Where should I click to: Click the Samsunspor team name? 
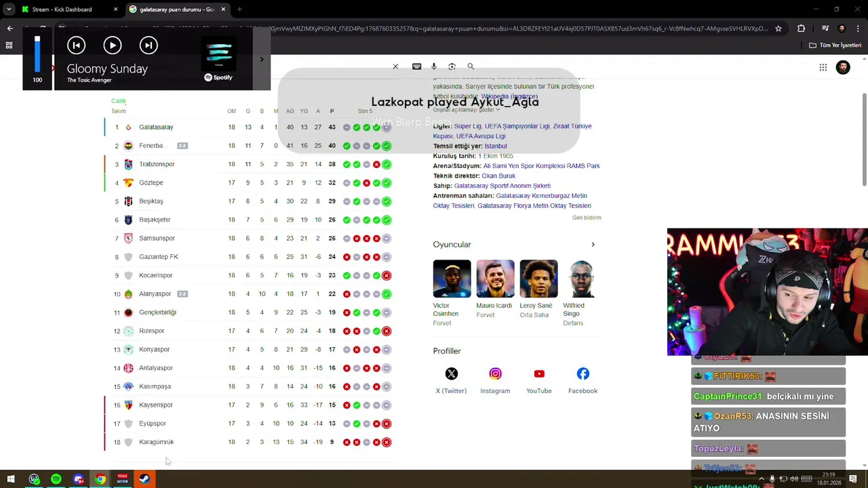pyautogui.click(x=157, y=239)
